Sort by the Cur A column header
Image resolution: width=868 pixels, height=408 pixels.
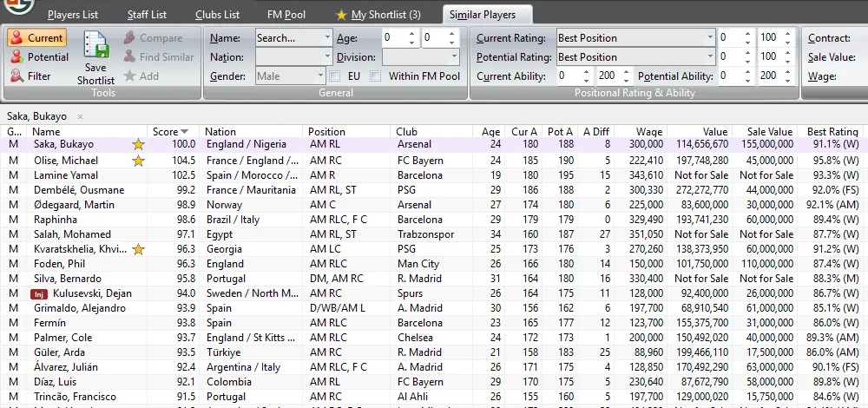pyautogui.click(x=523, y=132)
